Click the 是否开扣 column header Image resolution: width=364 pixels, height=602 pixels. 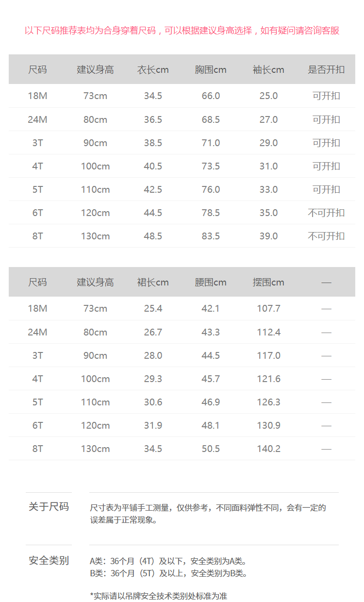326,70
